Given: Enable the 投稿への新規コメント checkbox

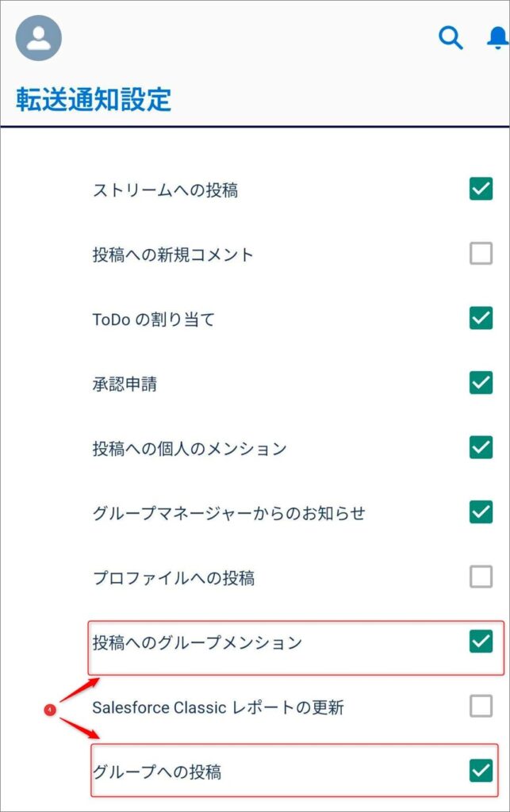Looking at the screenshot, I should pos(481,254).
